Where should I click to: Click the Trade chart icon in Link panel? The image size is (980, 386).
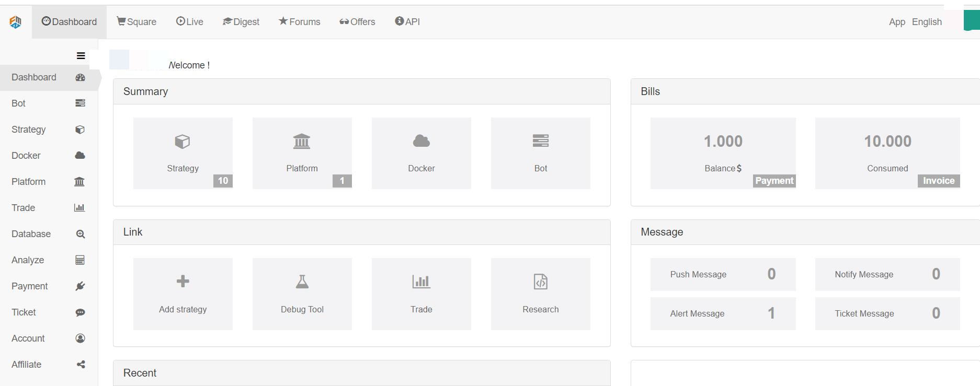click(x=421, y=282)
